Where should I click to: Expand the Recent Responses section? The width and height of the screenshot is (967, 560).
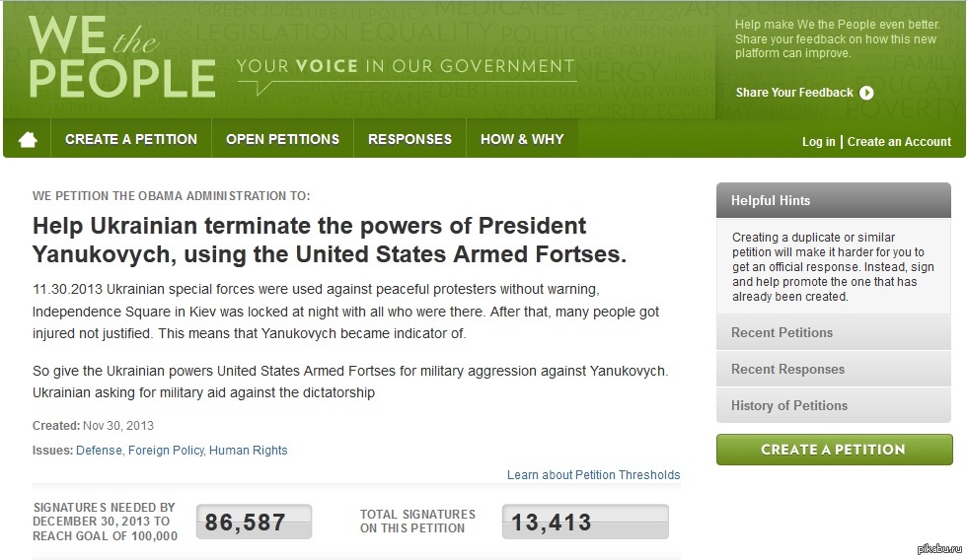pyautogui.click(x=834, y=369)
